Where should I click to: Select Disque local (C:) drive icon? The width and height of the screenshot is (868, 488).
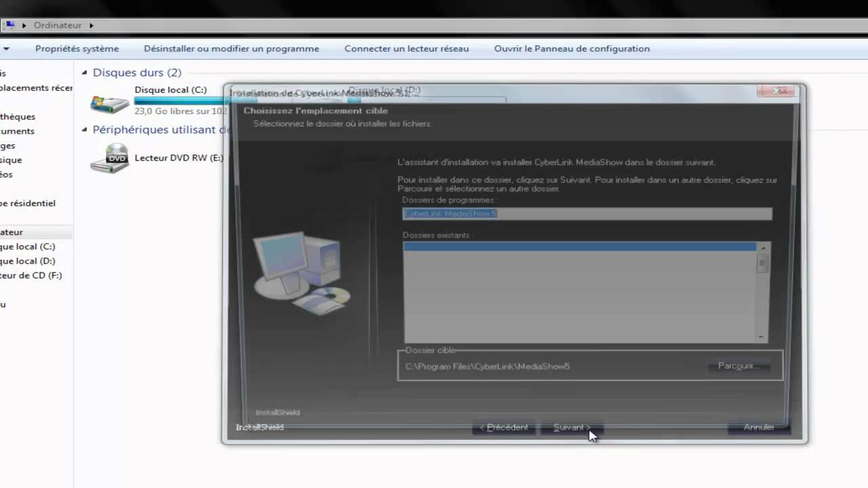tap(109, 104)
